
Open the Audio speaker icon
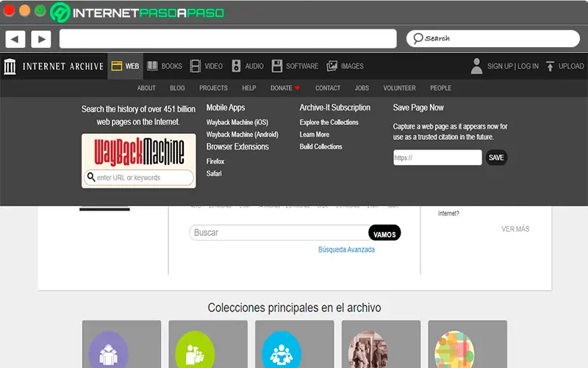point(236,66)
